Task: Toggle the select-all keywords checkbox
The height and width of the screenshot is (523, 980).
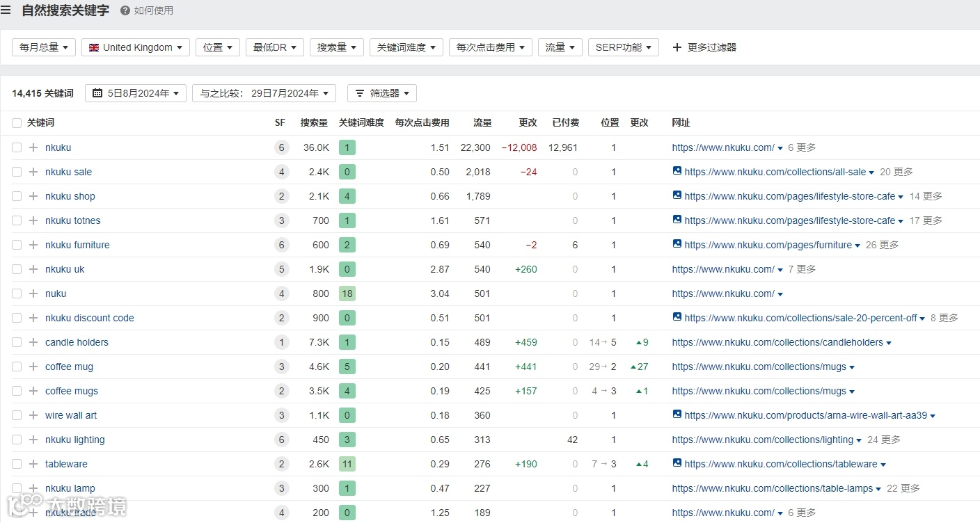Action: [17, 123]
